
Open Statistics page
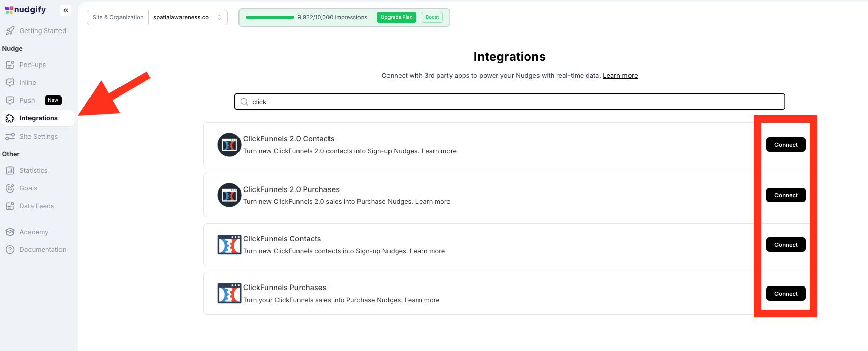pyautogui.click(x=34, y=171)
